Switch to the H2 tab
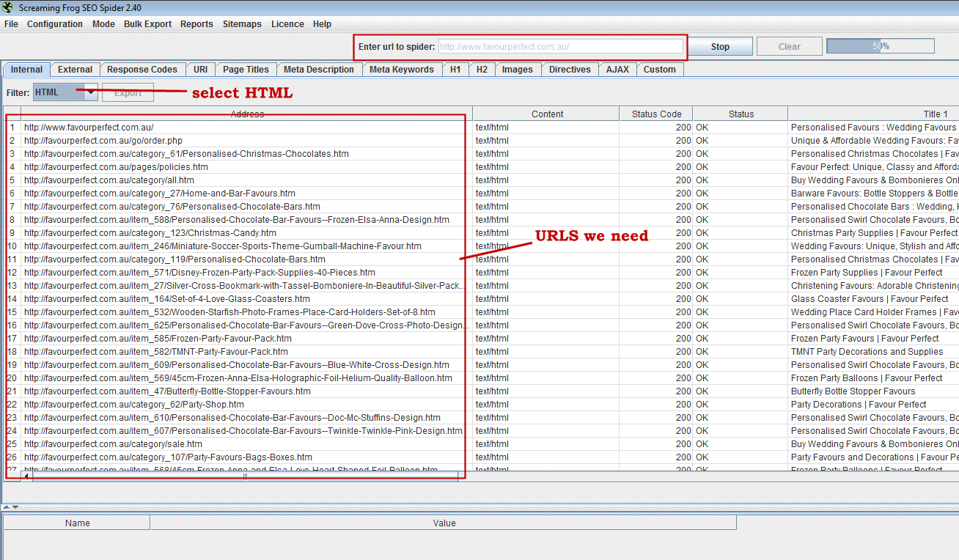Screen dimensions: 959x560 [x=482, y=70]
